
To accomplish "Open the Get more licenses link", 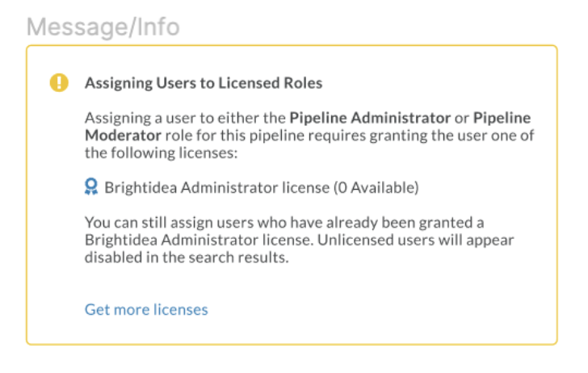I will [146, 310].
